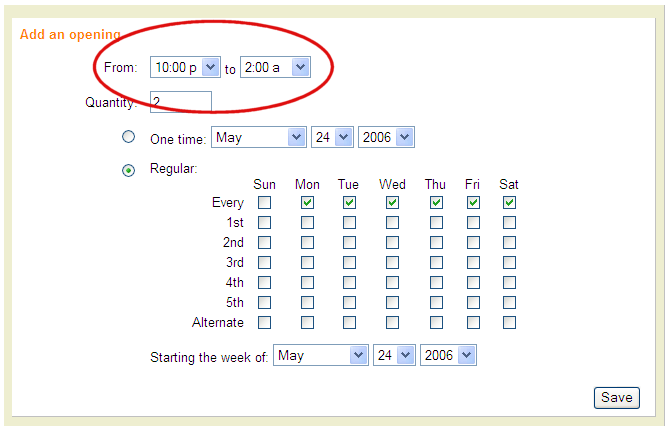Check the 2nd Thursday checkbox
The image size is (669, 430).
(436, 243)
